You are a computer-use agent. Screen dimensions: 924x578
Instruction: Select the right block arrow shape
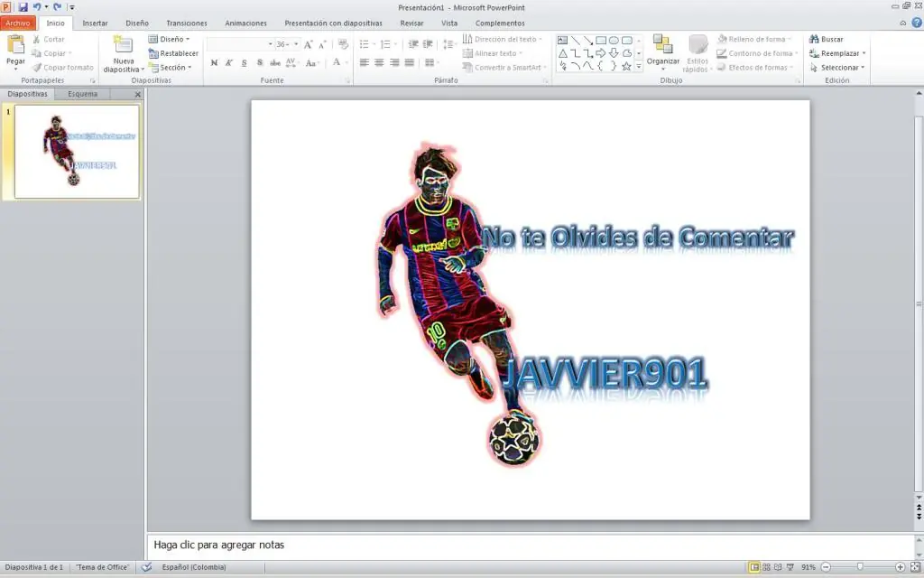pyautogui.click(x=601, y=53)
